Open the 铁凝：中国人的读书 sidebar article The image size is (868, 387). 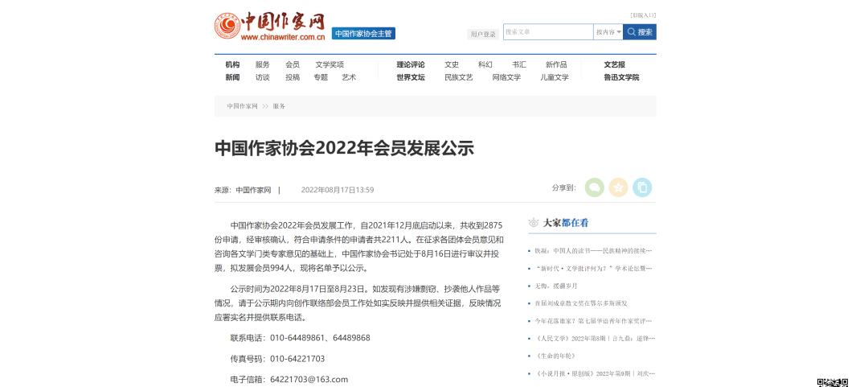point(593,250)
